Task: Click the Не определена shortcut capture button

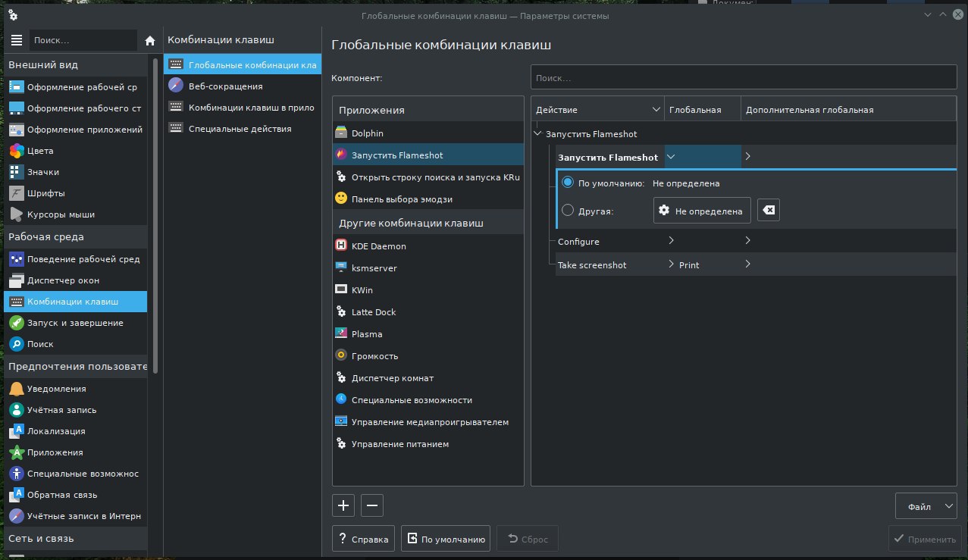Action: point(702,211)
